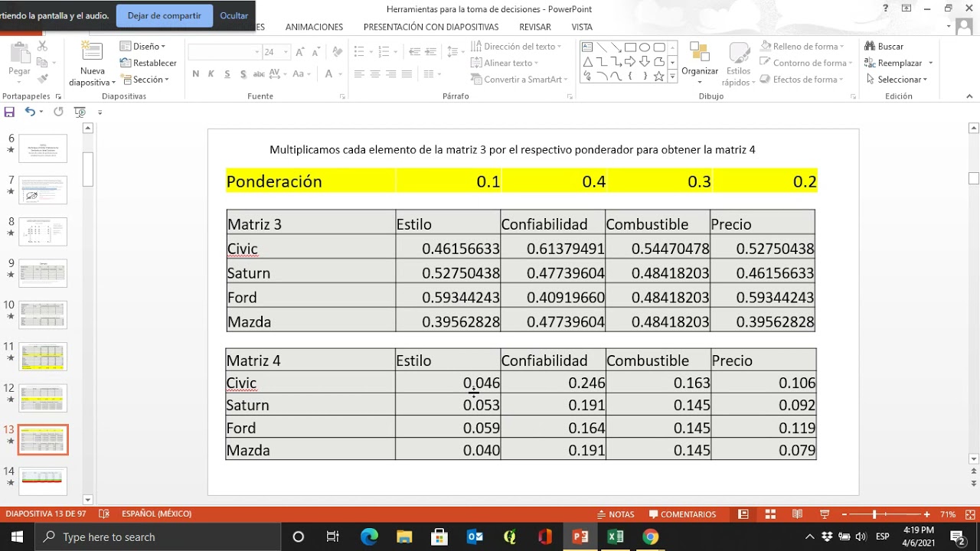980x551 pixels.
Task: Open Google Chrome from the taskbar
Action: click(x=650, y=536)
